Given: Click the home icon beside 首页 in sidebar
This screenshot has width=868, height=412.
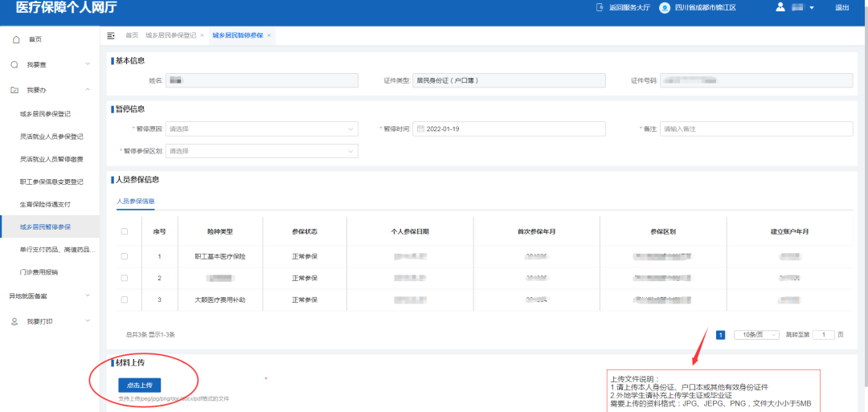Looking at the screenshot, I should [x=15, y=39].
